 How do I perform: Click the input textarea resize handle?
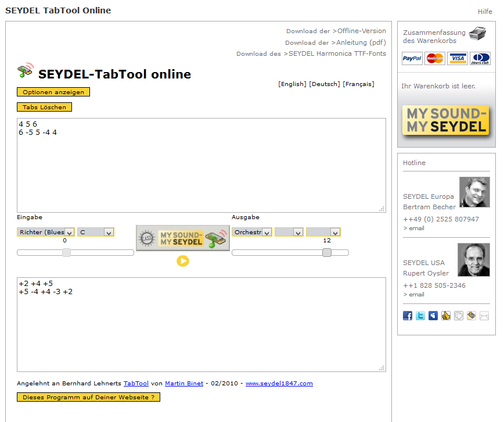click(x=382, y=209)
